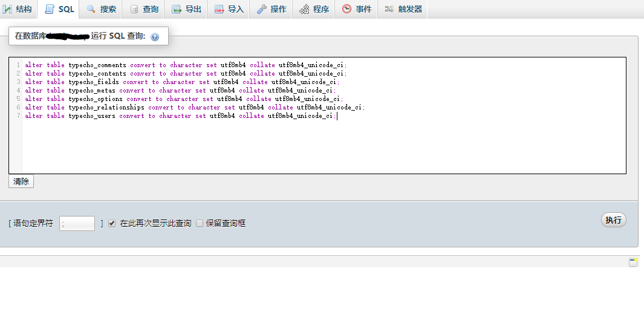644x332 pixels.
Task: Open the 导入 (Import) tab
Action: (x=229, y=9)
